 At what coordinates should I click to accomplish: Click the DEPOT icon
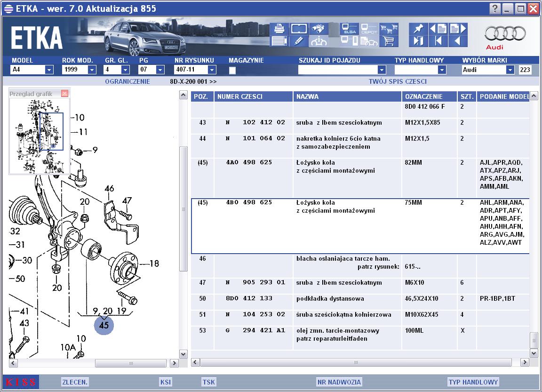tap(369, 29)
